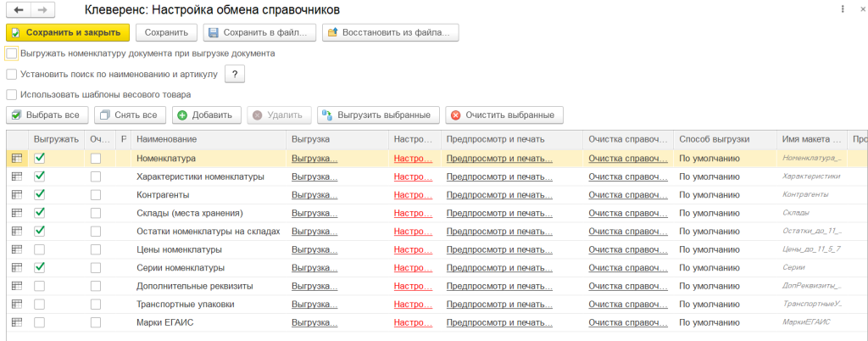Screen dimensions: 868x341
Task: Enable Выгружать номенклатуру документа при выгрузке документа
Action: (12, 53)
